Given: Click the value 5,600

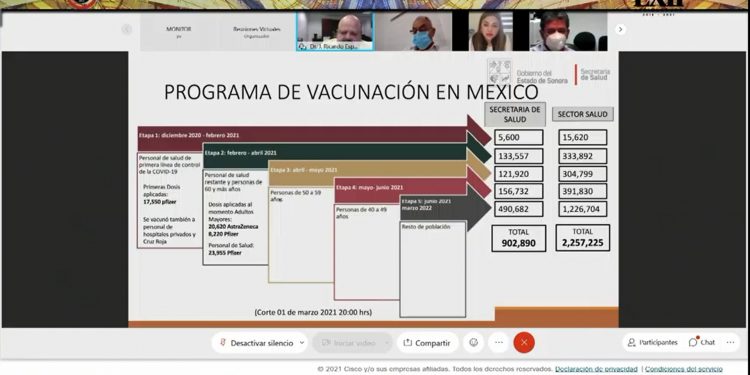Looking at the screenshot, I should point(518,137).
